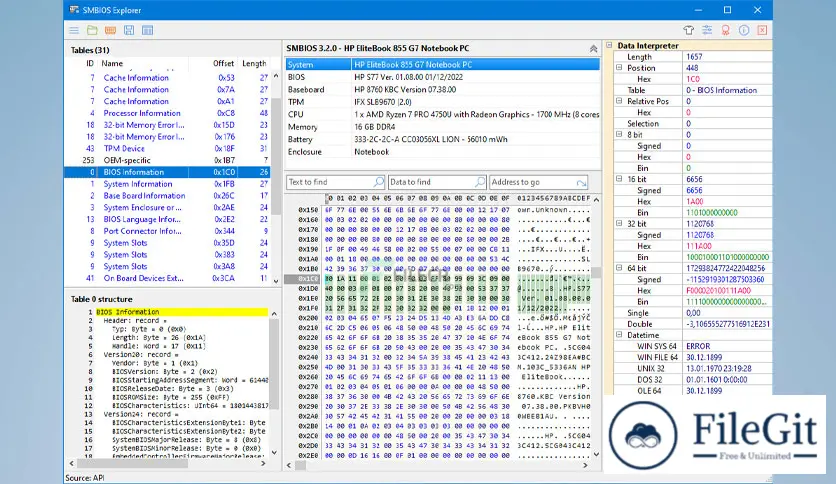
Task: Select the hex row at address 0x200
Action: tap(437, 318)
